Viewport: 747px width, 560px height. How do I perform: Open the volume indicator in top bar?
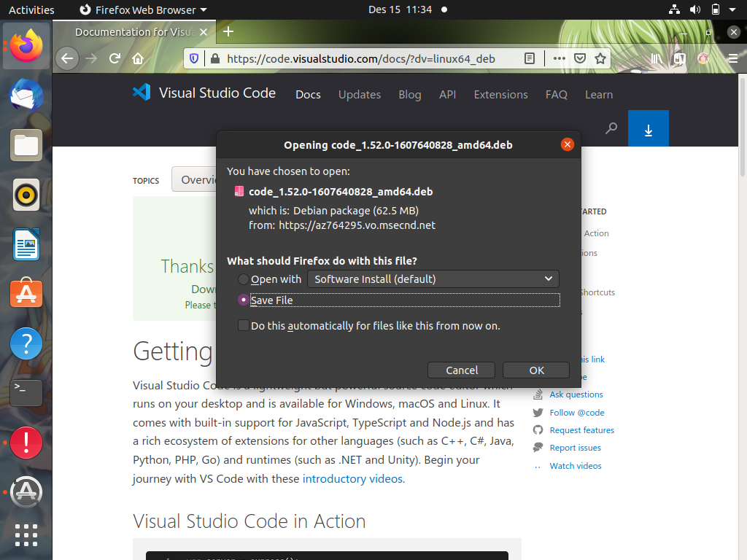tap(695, 9)
